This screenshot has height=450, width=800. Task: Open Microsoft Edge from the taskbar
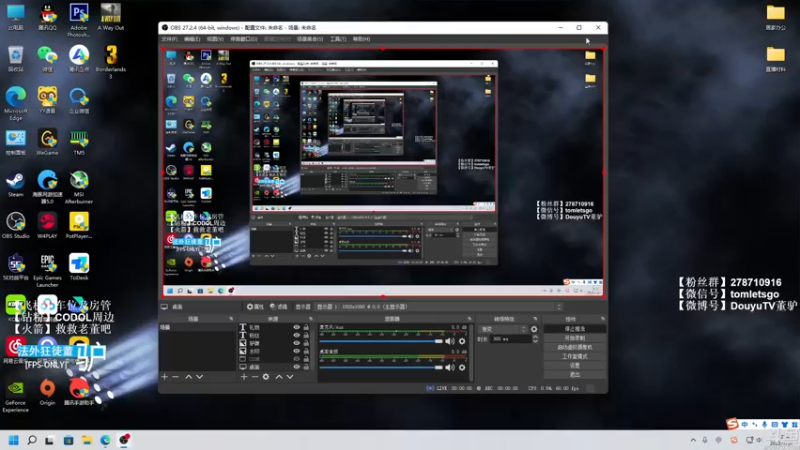[x=105, y=440]
